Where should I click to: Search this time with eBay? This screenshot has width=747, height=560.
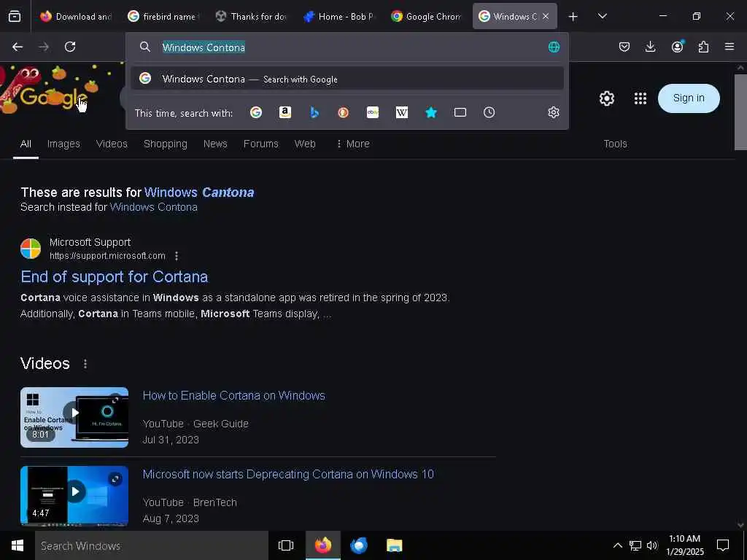373,112
